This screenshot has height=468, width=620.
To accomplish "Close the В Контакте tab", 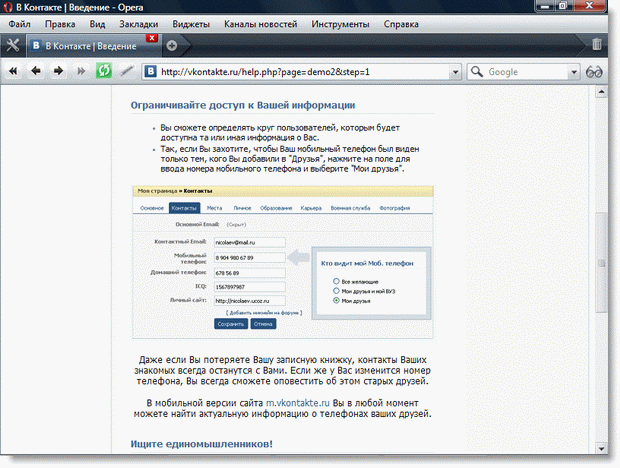I will point(152,38).
